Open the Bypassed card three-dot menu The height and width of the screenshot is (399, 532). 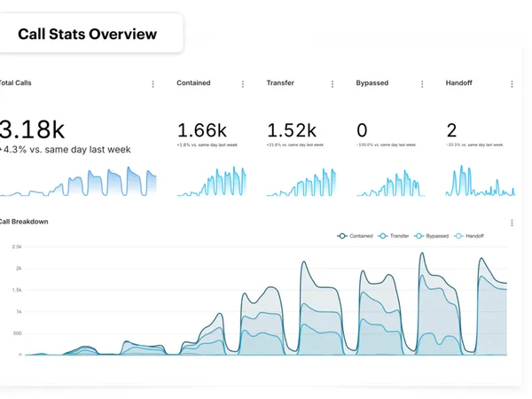coord(421,84)
